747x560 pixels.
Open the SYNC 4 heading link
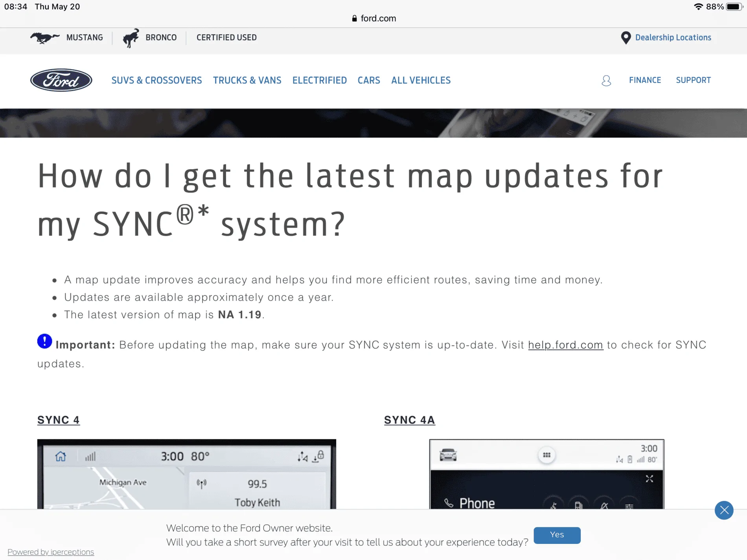point(59,420)
